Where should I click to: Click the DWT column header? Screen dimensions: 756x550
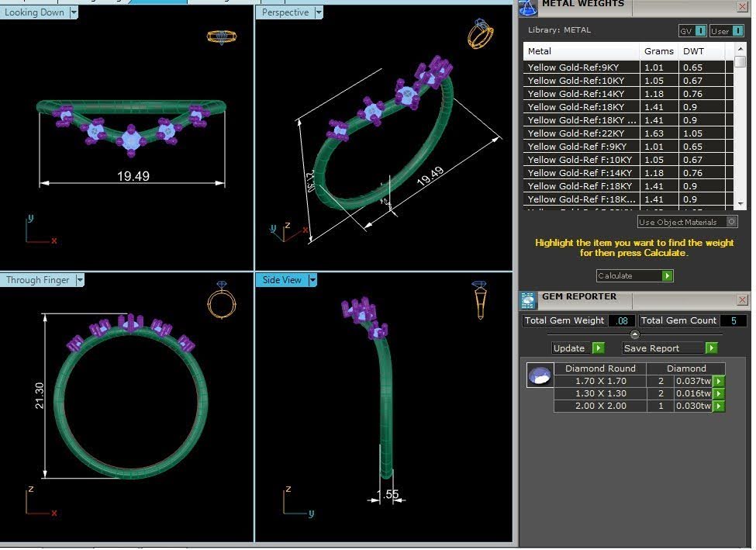coord(702,51)
